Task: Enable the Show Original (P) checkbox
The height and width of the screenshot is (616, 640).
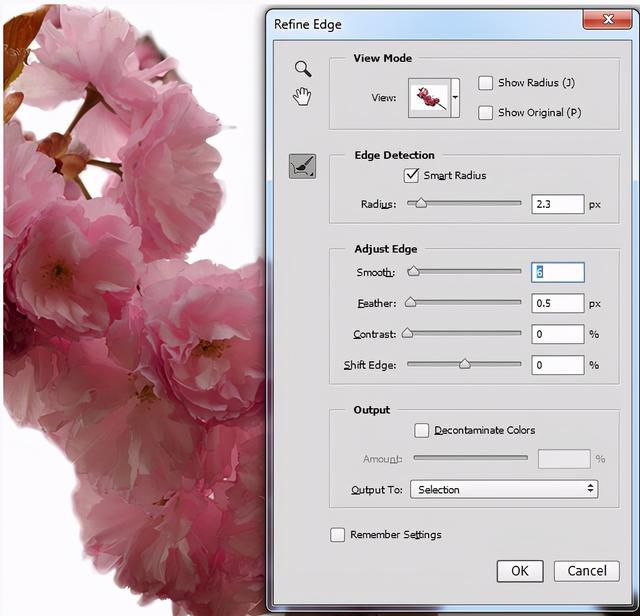Action: (485, 113)
